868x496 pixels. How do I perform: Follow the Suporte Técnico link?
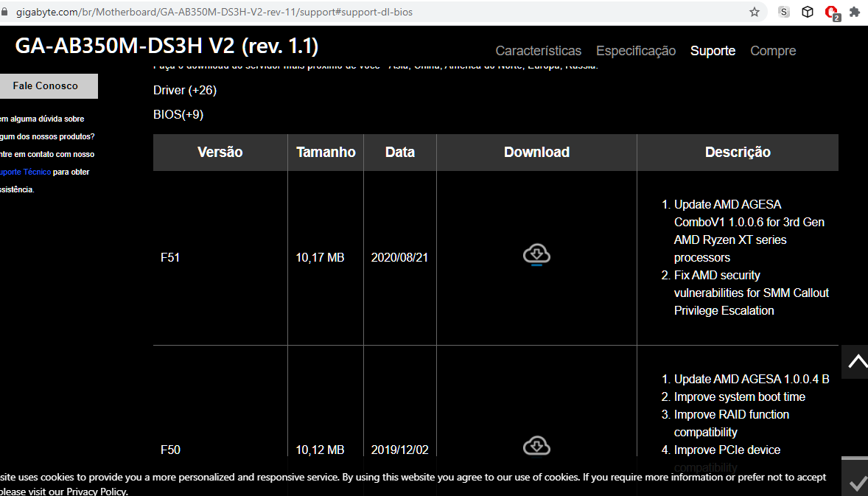[26, 172]
